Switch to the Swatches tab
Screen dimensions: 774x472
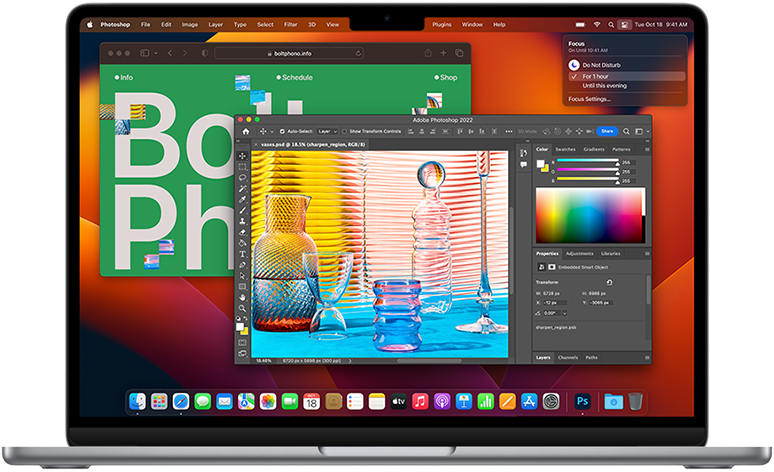pyautogui.click(x=565, y=149)
